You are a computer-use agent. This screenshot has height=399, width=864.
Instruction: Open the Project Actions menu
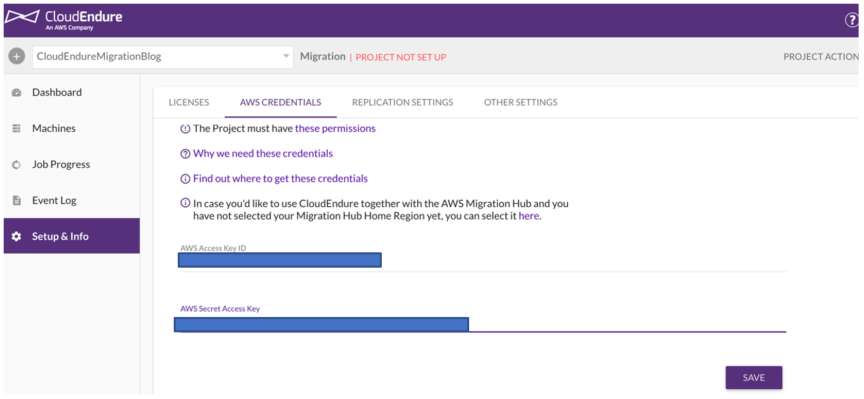(x=821, y=56)
